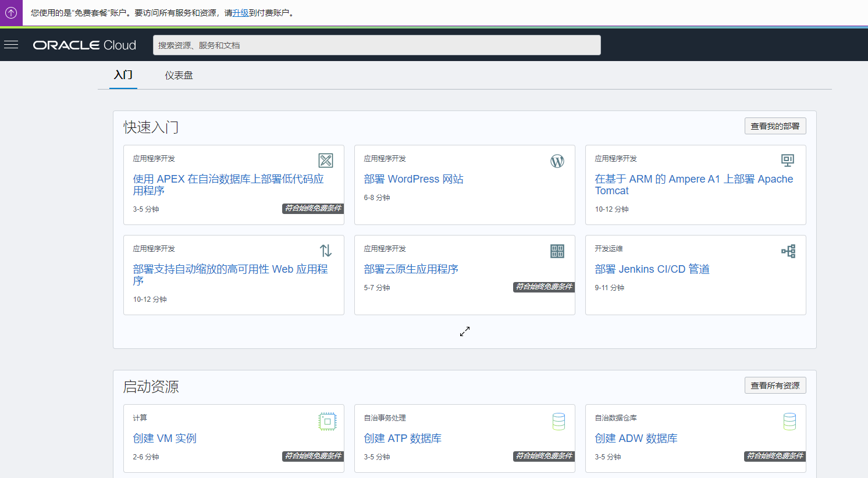868x478 pixels.
Task: Click the 自治事务处理 category label
Action: (385, 418)
